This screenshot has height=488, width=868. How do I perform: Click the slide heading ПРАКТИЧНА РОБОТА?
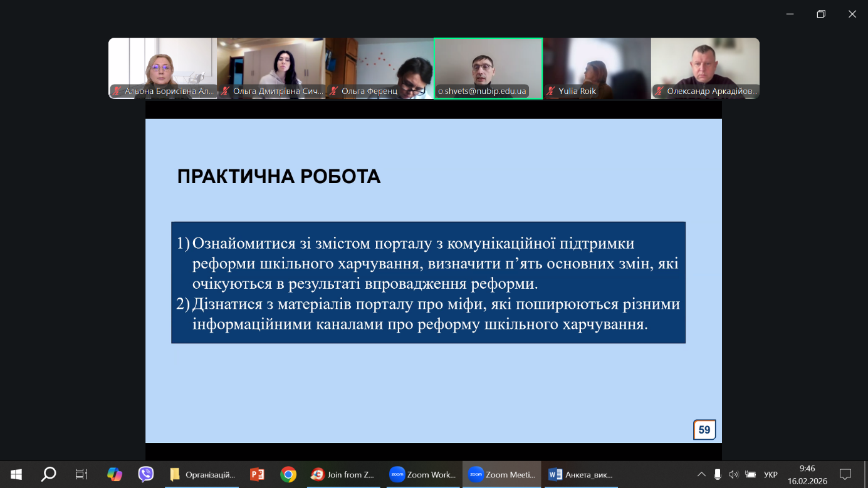(x=279, y=177)
